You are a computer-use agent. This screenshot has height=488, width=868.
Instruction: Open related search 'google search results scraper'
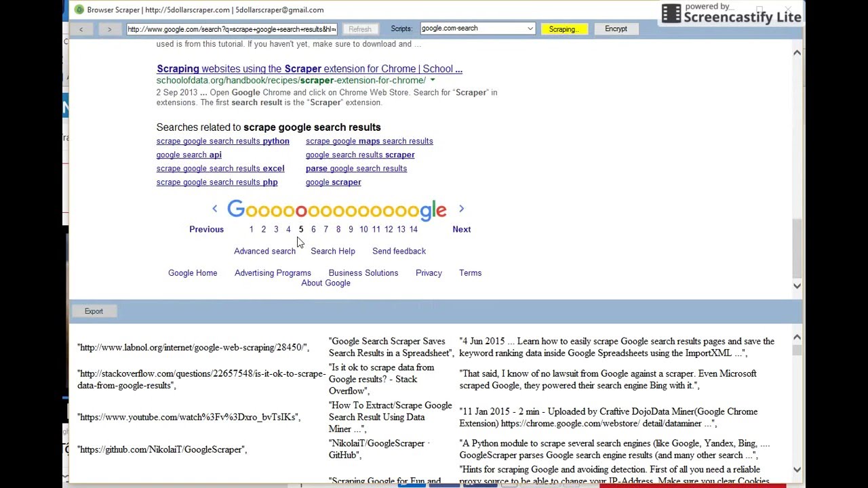(x=360, y=155)
